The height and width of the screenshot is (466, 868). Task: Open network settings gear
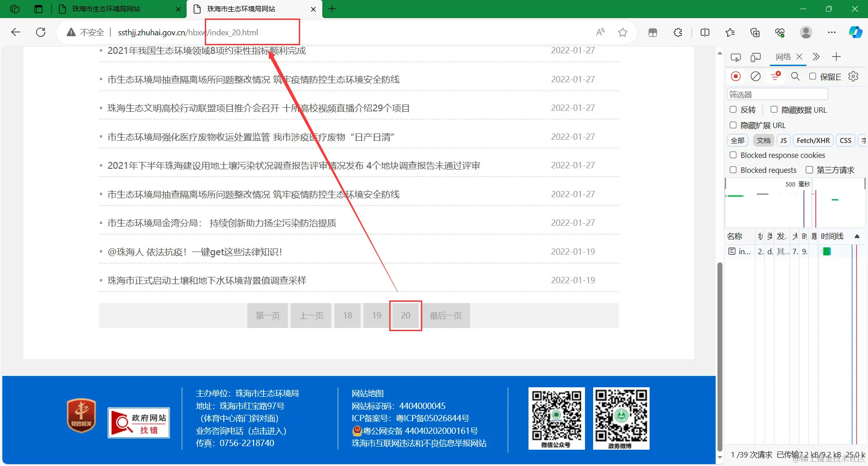(x=854, y=76)
